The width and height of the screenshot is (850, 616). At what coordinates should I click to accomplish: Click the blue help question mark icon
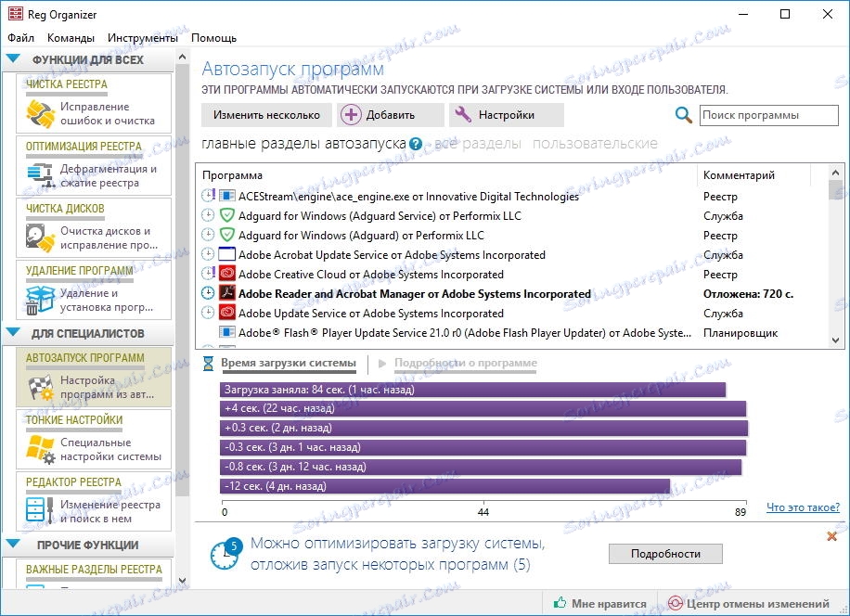tap(416, 144)
